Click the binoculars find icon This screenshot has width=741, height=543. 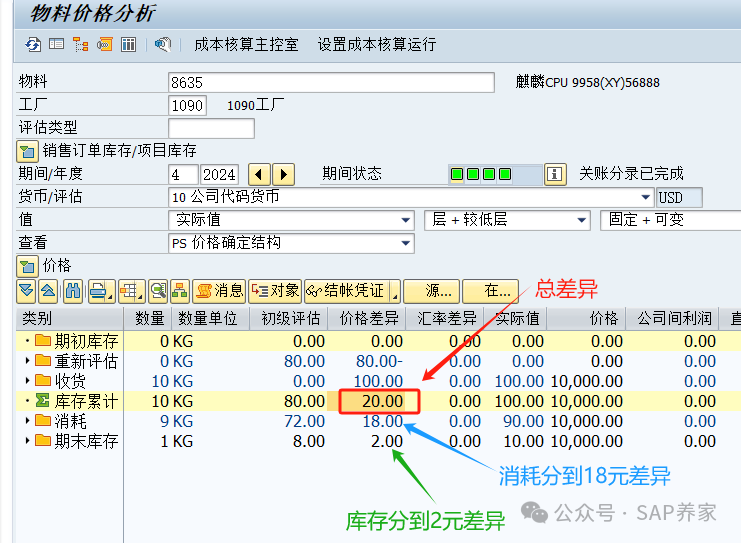tap(73, 291)
